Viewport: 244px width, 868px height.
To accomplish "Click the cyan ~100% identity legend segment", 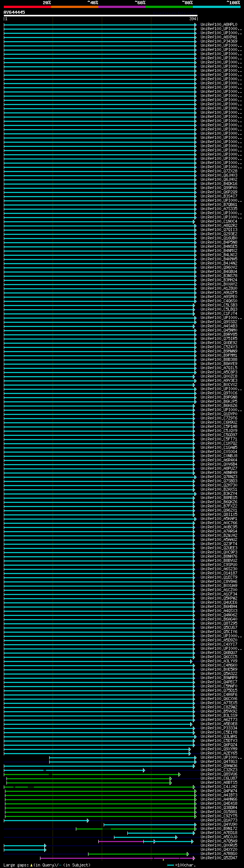I will click(217, 7).
